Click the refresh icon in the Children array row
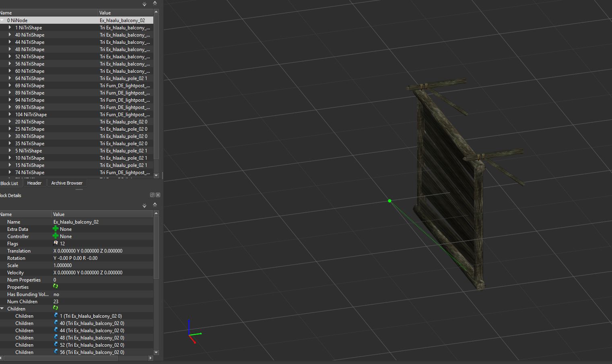Image resolution: width=612 pixels, height=364 pixels. pyautogui.click(x=56, y=308)
